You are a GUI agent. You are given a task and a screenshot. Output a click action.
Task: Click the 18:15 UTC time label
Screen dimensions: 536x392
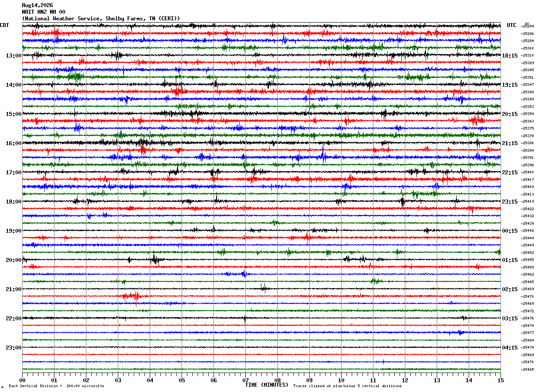click(x=510, y=55)
